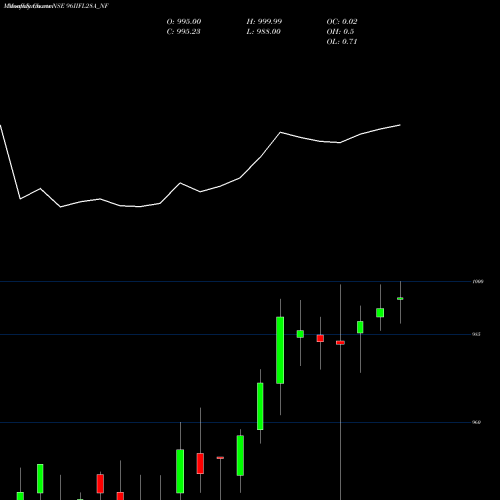Click the high value H: 999.99
Screen dimensions: 500x500
(x=264, y=22)
